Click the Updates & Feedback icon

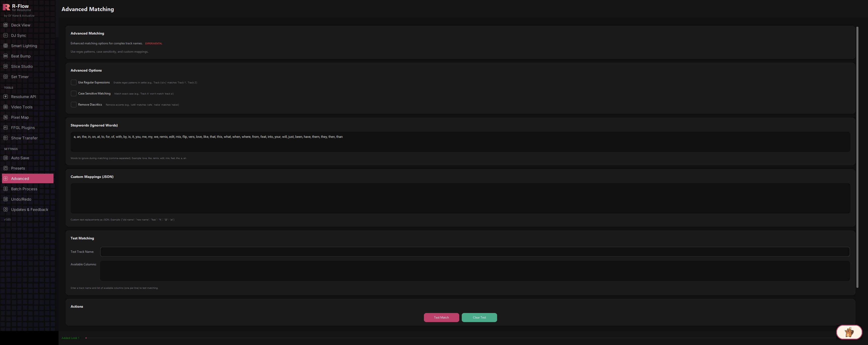[5, 209]
